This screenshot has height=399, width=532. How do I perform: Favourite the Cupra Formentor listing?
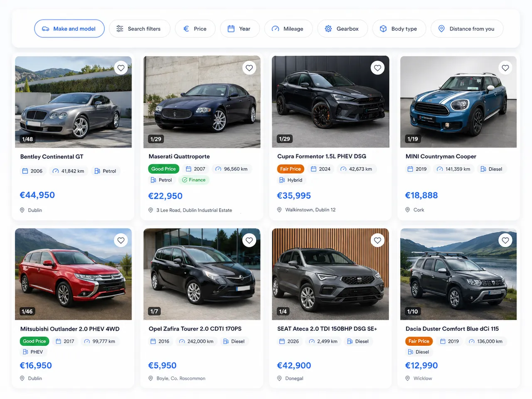tap(377, 68)
